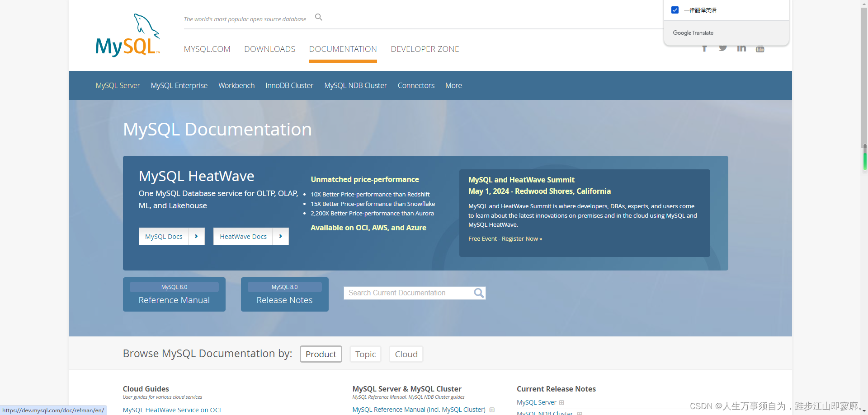
Task: Click "Available on OCI, AWS, and Azure" text
Action: [368, 228]
